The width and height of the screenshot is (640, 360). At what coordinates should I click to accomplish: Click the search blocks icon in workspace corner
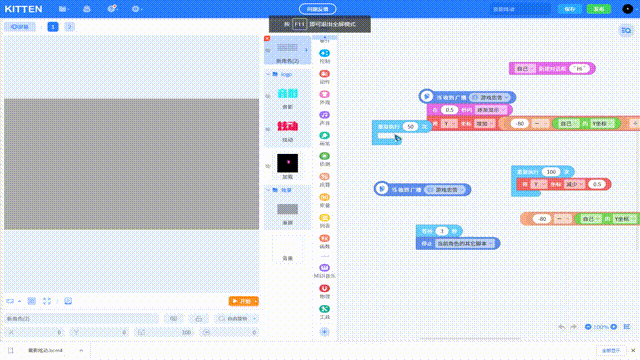pos(626,31)
